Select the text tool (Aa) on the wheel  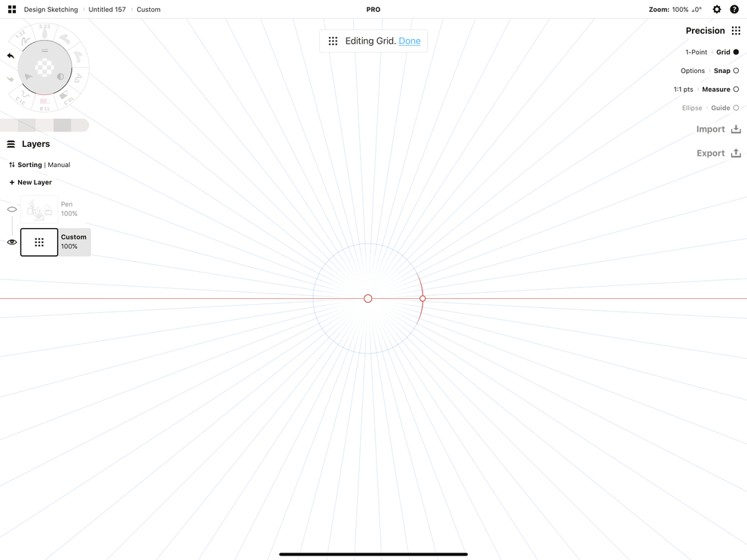point(77,78)
